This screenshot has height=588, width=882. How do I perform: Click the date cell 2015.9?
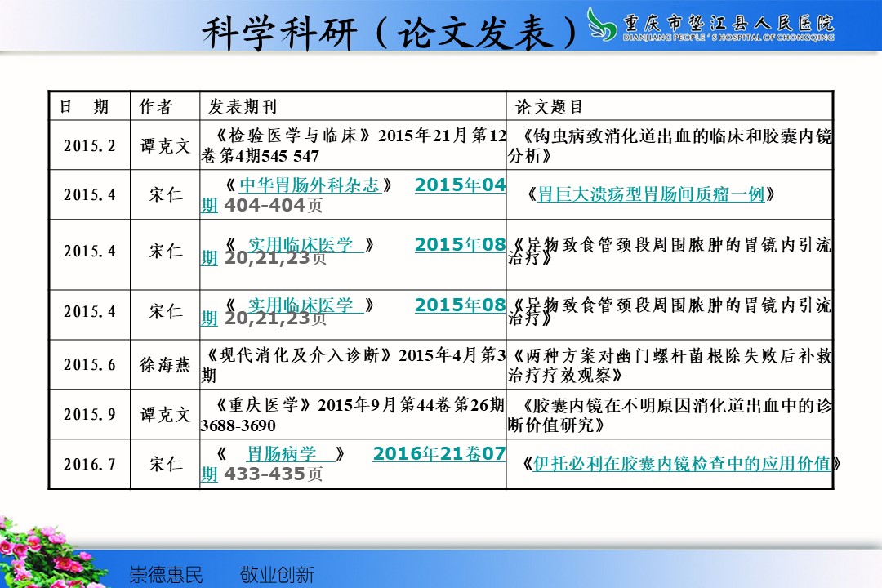pos(90,415)
